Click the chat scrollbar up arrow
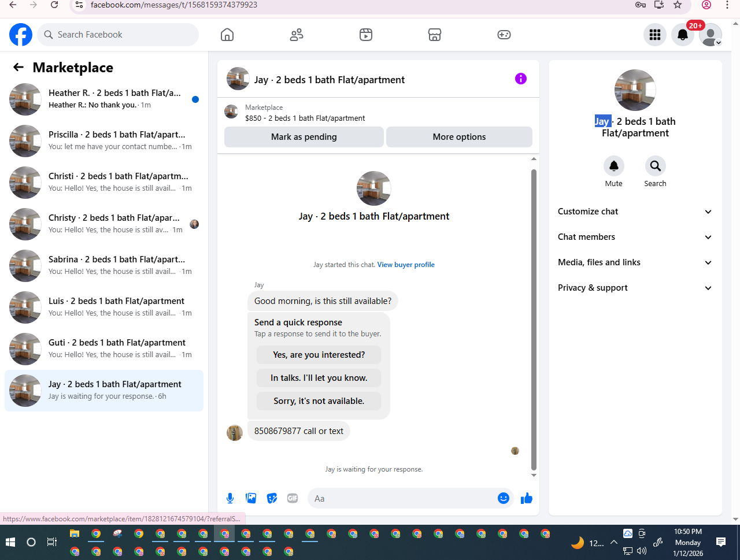Screen dimensions: 740x560 tap(534, 159)
